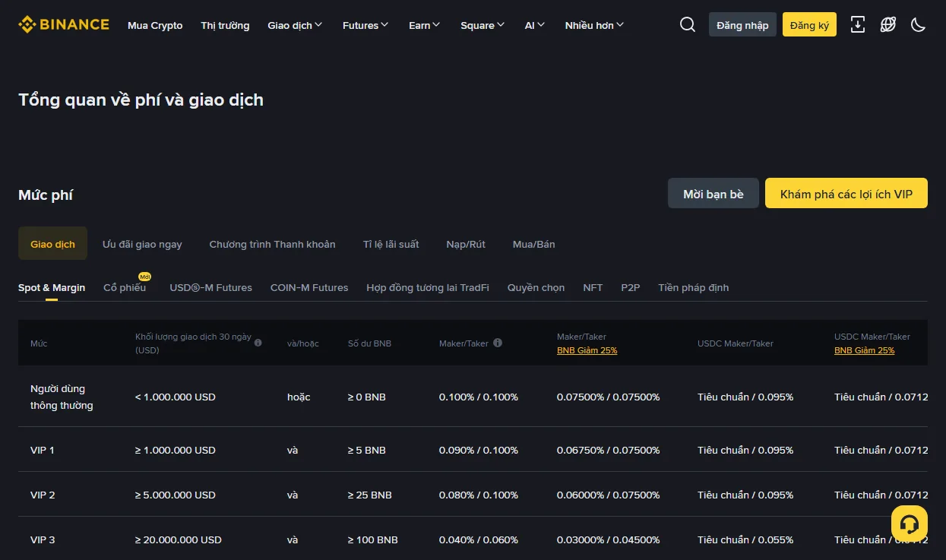Select the Tiền pháp định sub-tab

693,287
